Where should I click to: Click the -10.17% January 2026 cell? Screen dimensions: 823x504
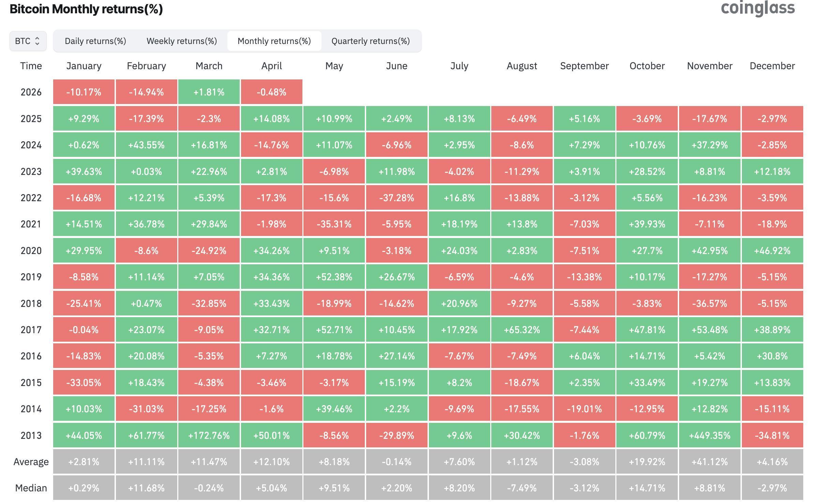(x=84, y=92)
